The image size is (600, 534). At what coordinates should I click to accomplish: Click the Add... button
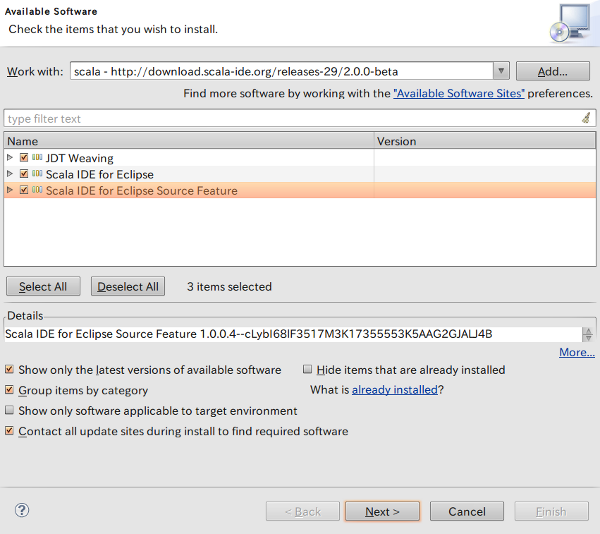pos(553,71)
